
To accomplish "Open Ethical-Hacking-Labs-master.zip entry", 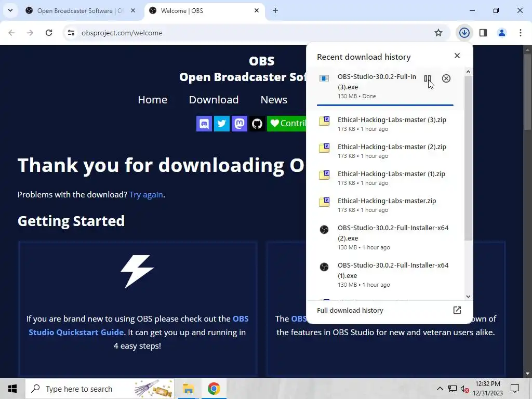I will coord(385,205).
